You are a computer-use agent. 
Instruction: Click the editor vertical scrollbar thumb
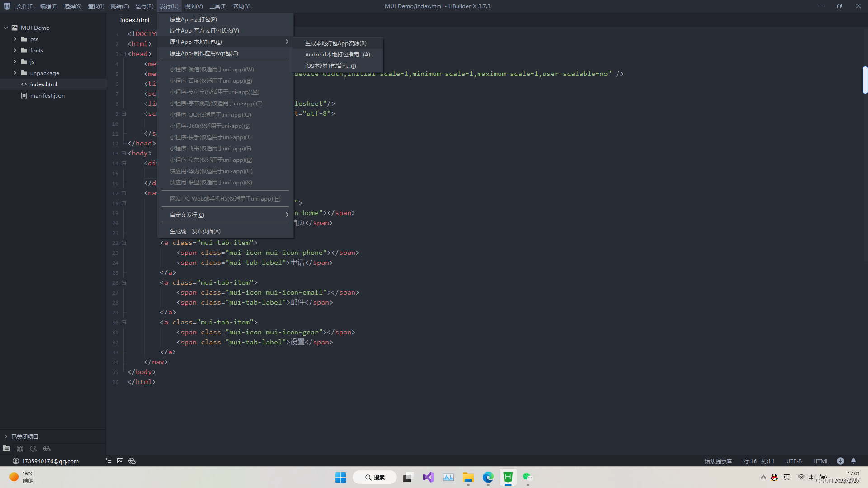coord(865,80)
